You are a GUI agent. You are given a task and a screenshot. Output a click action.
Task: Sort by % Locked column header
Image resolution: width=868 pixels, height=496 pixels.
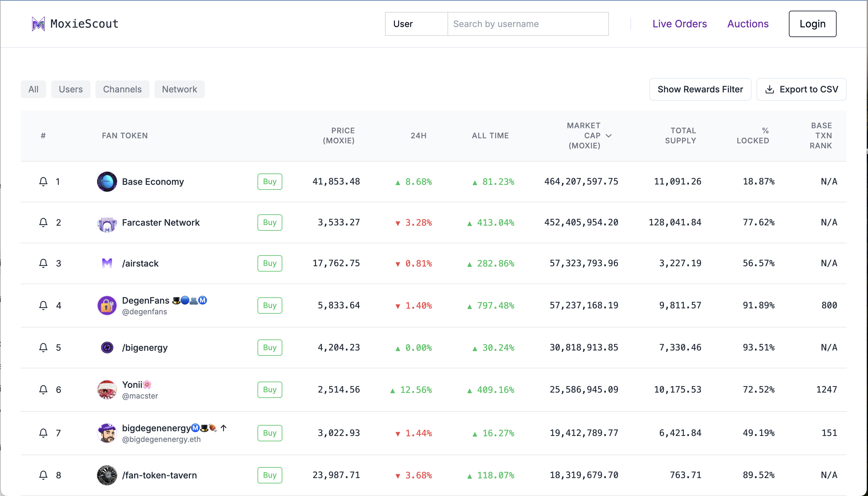753,135
